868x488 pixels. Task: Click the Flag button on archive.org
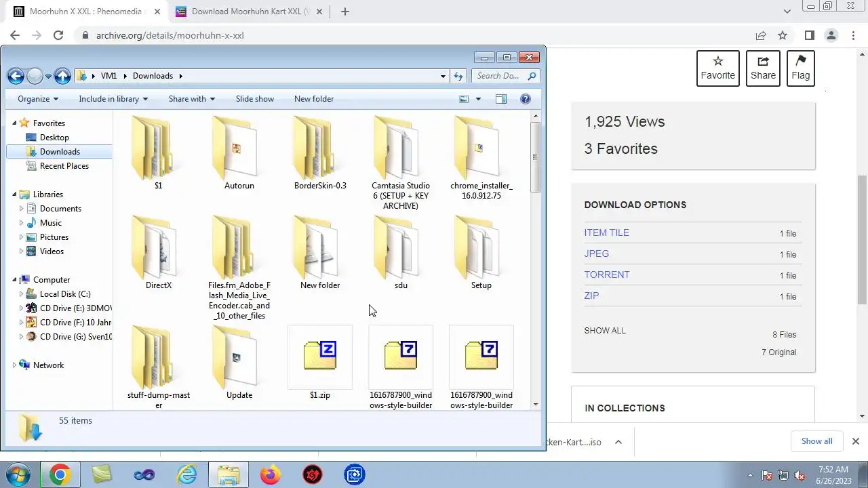pos(801,68)
